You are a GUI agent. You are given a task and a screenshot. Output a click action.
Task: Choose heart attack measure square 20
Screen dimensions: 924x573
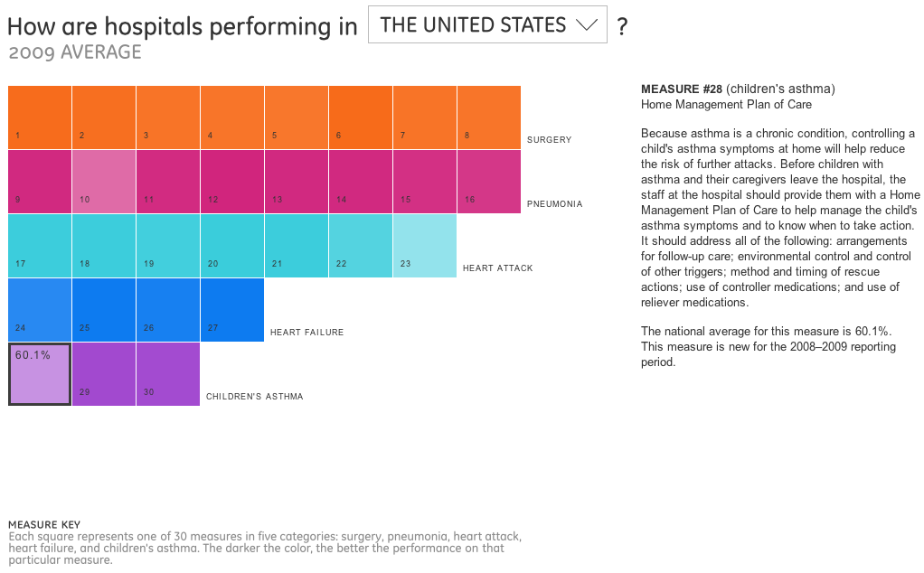(232, 246)
